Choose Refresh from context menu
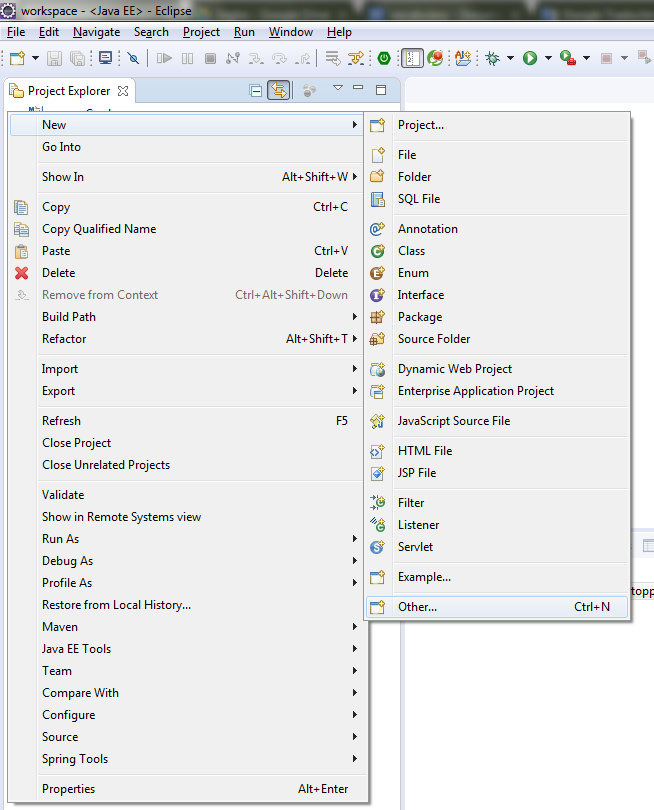Viewport: 654px width, 810px height. click(x=187, y=421)
